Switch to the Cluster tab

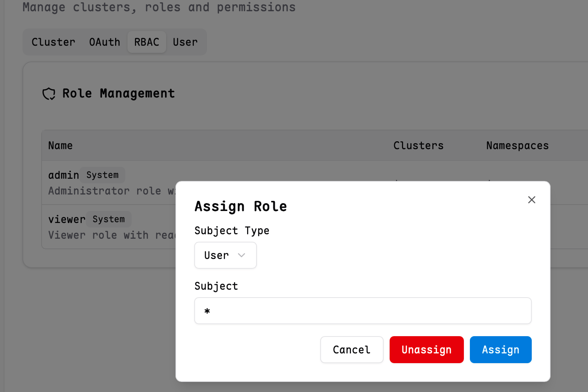[x=53, y=42]
